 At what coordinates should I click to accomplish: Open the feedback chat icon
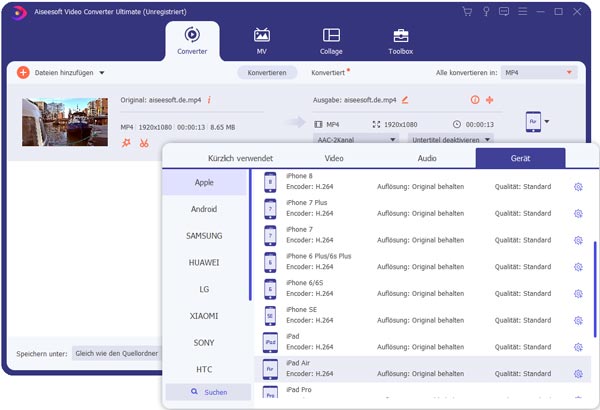point(504,11)
